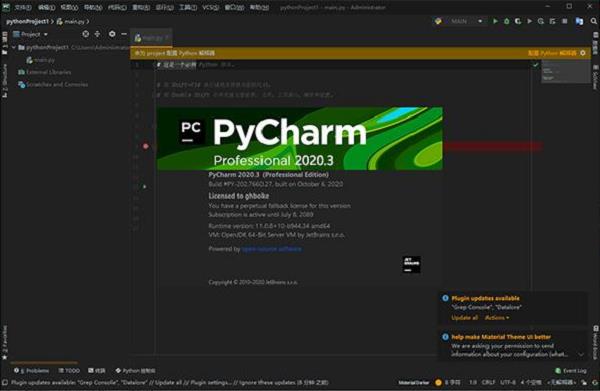Image resolution: width=600 pixels, height=391 pixels.
Task: Open Actions dropdown in plugin notification
Action: pos(497,318)
